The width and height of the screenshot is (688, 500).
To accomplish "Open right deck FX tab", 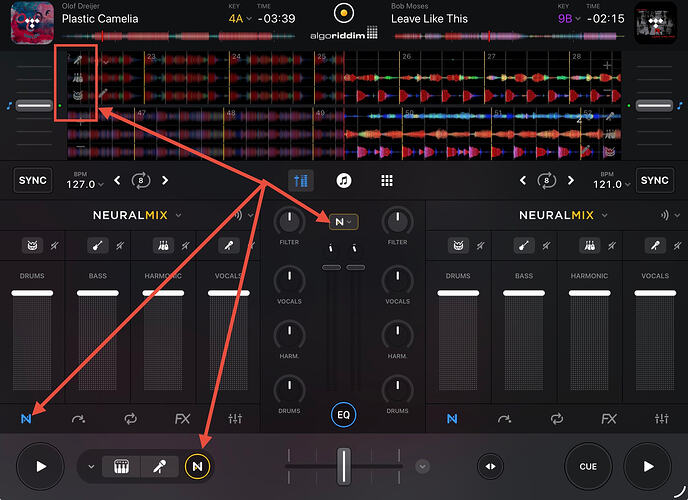I will (x=609, y=419).
